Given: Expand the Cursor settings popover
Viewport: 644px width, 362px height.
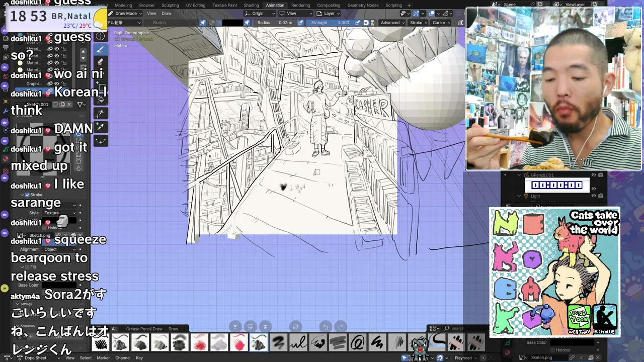Looking at the screenshot, I should [441, 23].
